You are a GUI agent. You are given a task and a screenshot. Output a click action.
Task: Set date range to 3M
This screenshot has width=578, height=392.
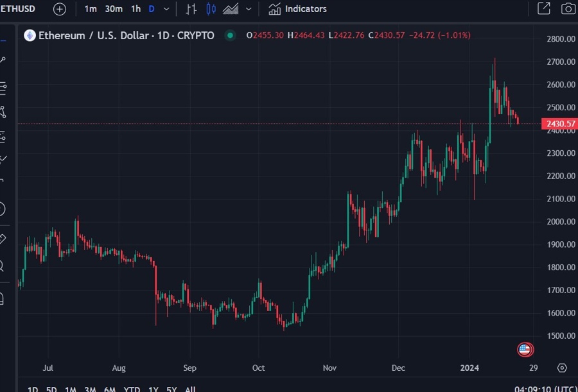90,389
